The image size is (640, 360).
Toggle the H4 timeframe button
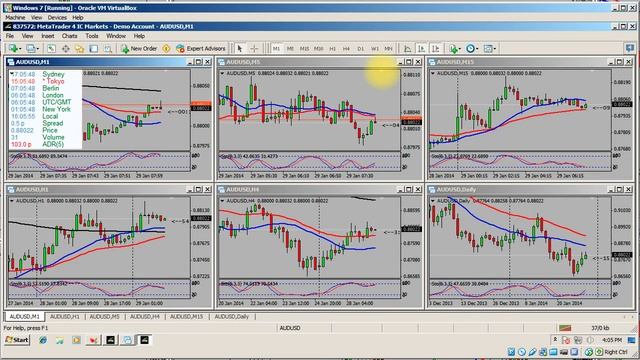[347, 49]
